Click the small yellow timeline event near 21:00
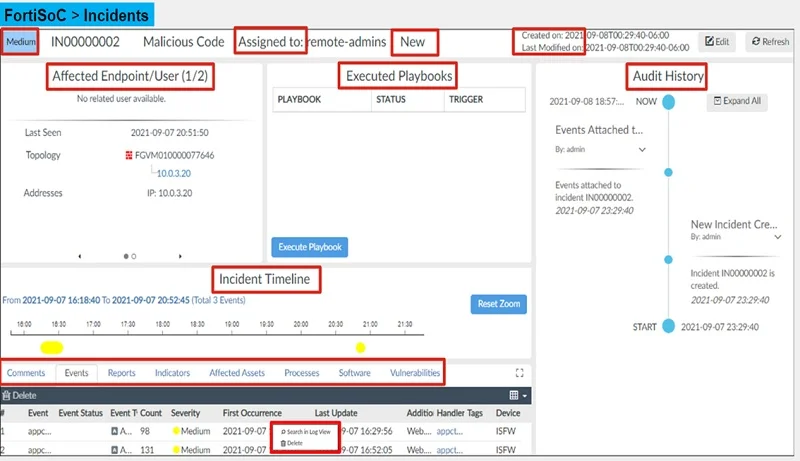 pos(360,348)
